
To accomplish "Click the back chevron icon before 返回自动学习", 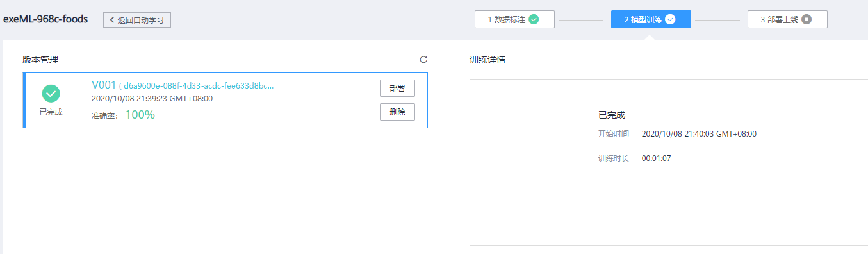I will (x=112, y=20).
